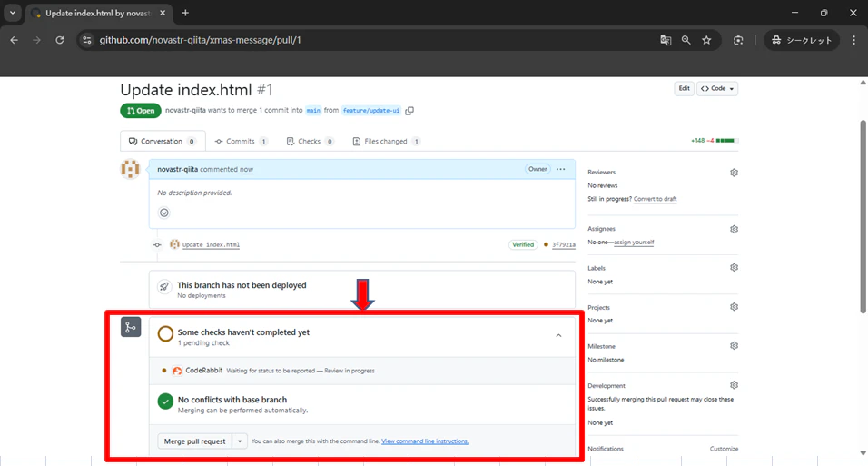Viewport: 868px width, 466px height.
Task: Open the Development gear settings
Action: coord(734,385)
